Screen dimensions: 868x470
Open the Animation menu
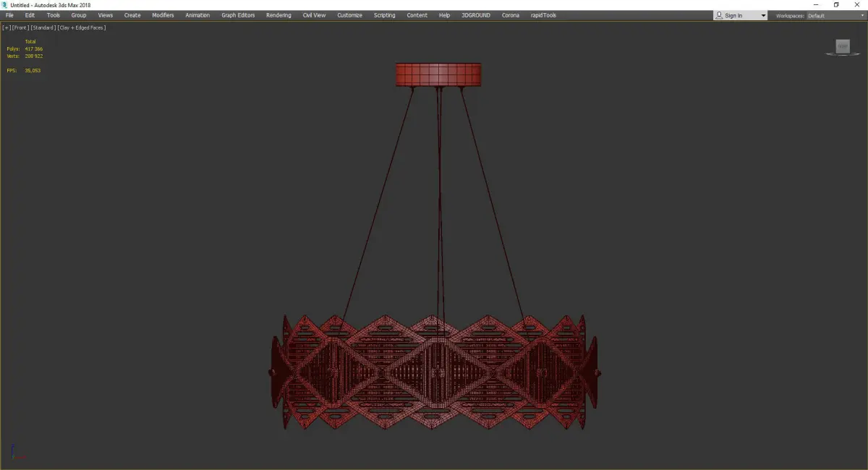pos(197,15)
